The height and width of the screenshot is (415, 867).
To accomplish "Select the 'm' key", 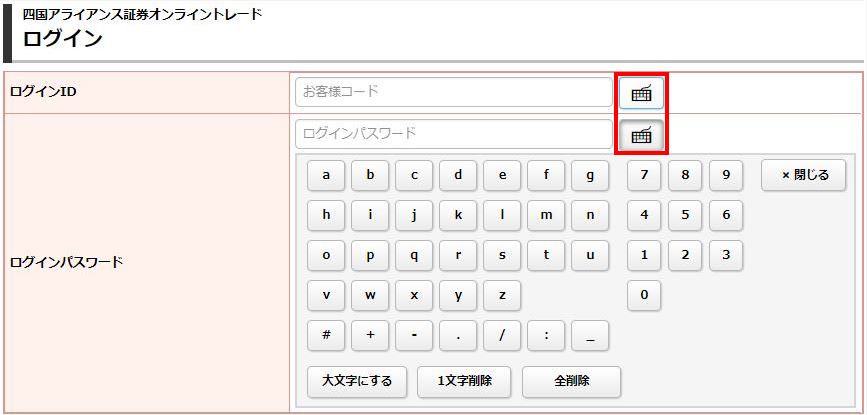I will 546,216.
